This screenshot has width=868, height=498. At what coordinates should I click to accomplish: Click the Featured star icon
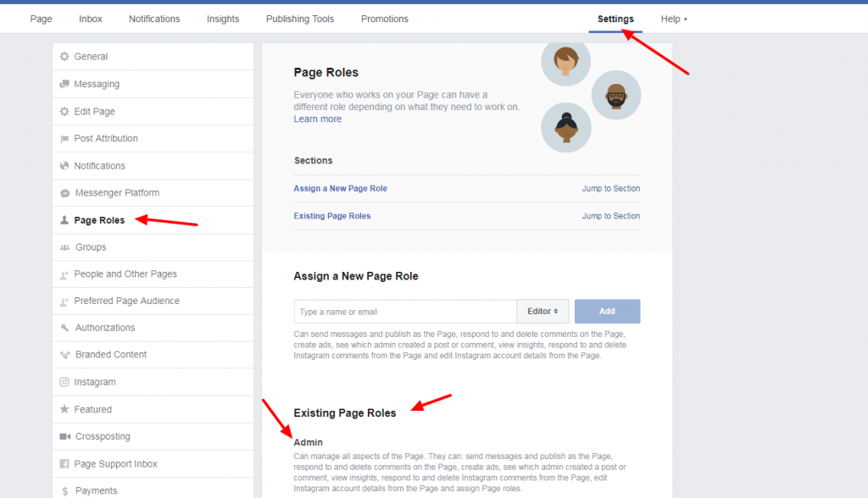64,409
